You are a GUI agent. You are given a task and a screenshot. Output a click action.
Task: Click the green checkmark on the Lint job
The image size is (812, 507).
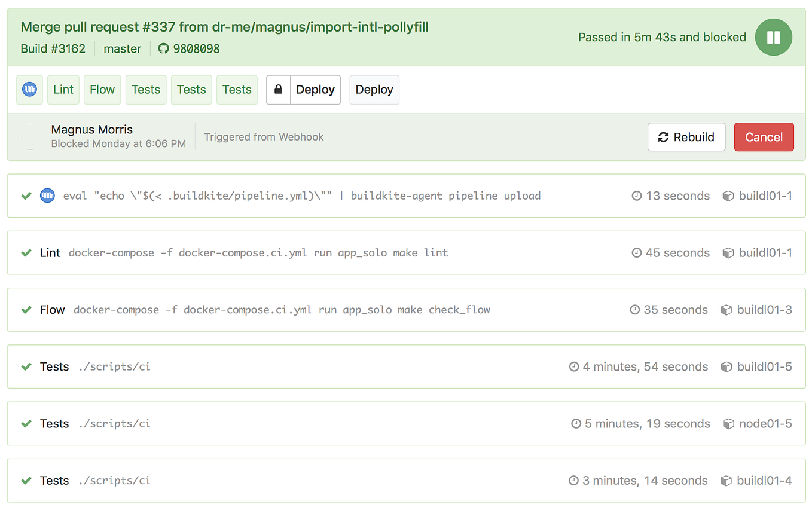pyautogui.click(x=26, y=253)
